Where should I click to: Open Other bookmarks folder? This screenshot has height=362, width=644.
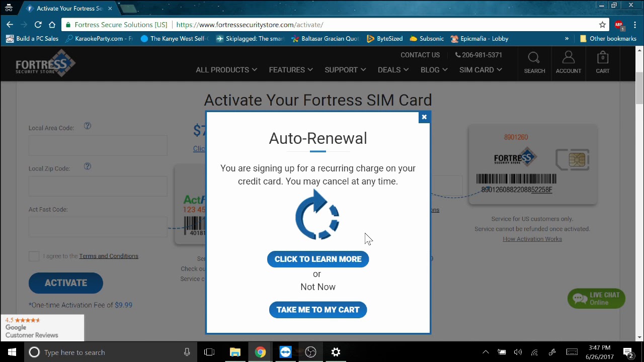pyautogui.click(x=608, y=39)
